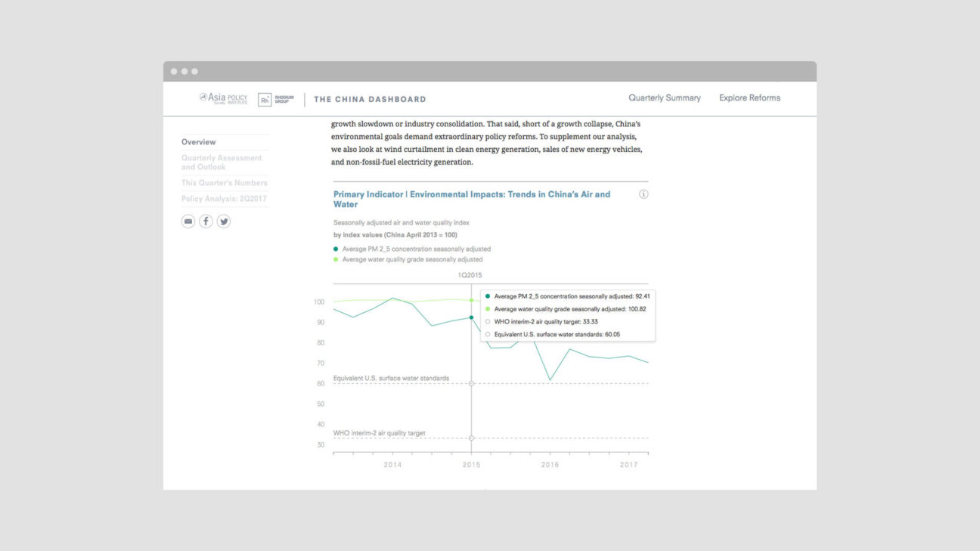Toggle the Equivalent U.S. surface water standards circle
The height and width of the screenshot is (551, 980).
pos(488,333)
